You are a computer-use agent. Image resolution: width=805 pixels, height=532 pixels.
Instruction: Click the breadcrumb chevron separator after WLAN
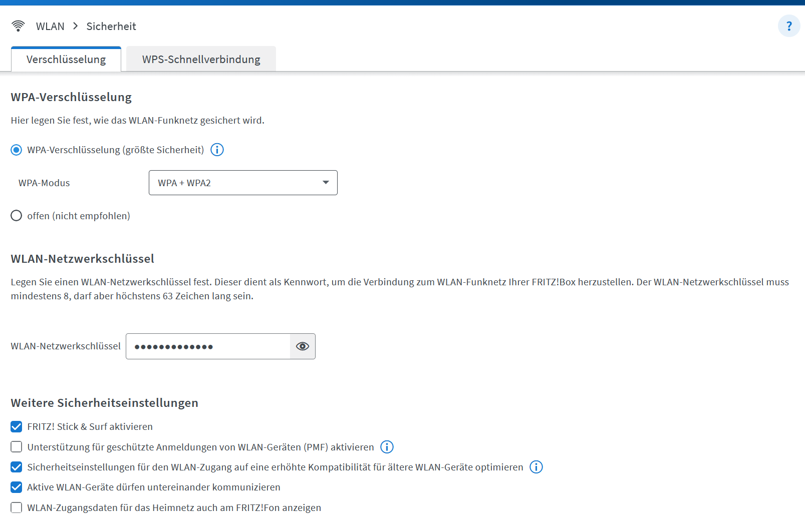76,26
